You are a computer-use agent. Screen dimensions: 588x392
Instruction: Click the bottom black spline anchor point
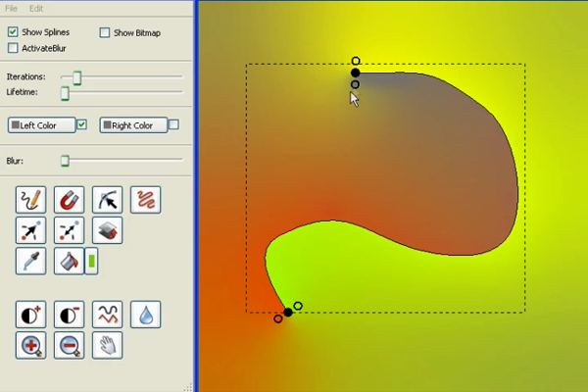[x=288, y=312]
